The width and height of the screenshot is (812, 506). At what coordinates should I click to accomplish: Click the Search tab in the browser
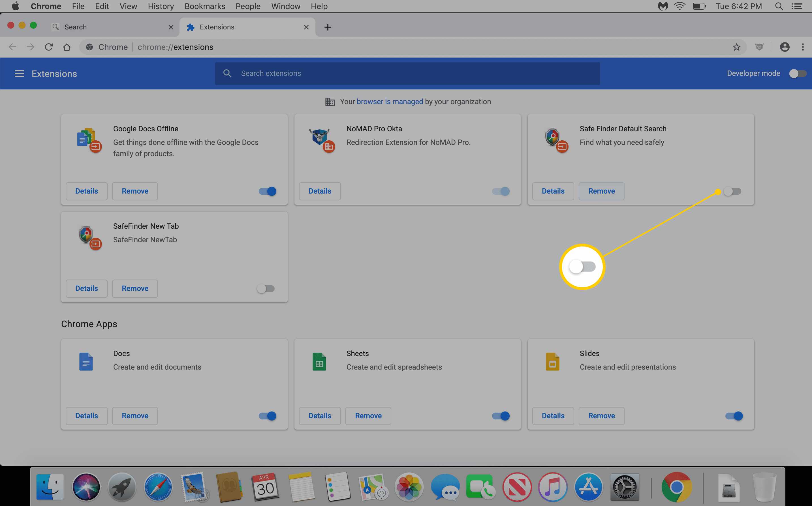pos(110,27)
